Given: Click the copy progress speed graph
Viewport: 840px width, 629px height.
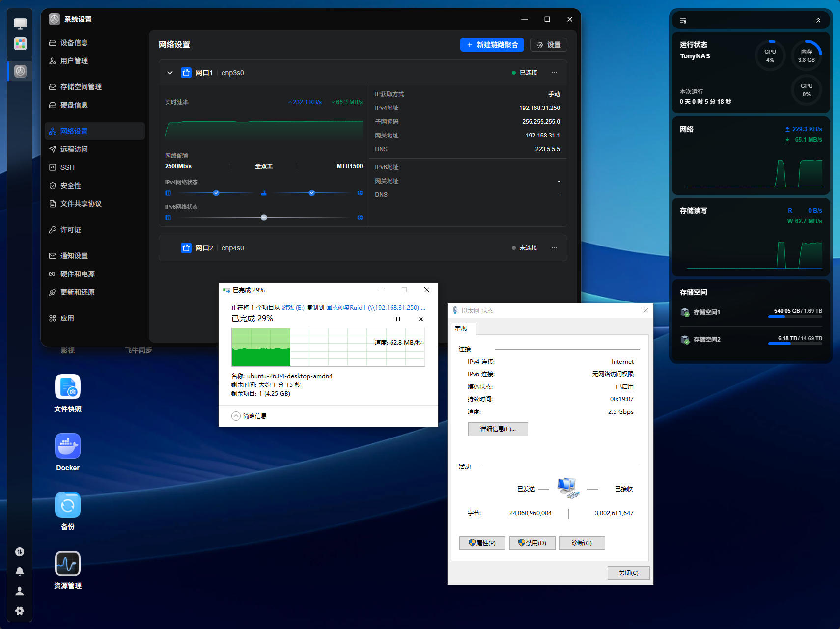Looking at the screenshot, I should point(328,347).
